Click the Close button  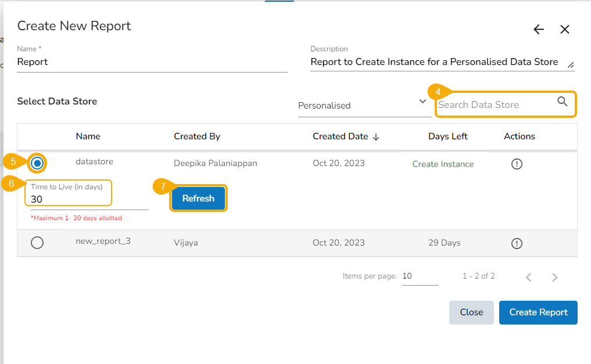pyautogui.click(x=471, y=312)
